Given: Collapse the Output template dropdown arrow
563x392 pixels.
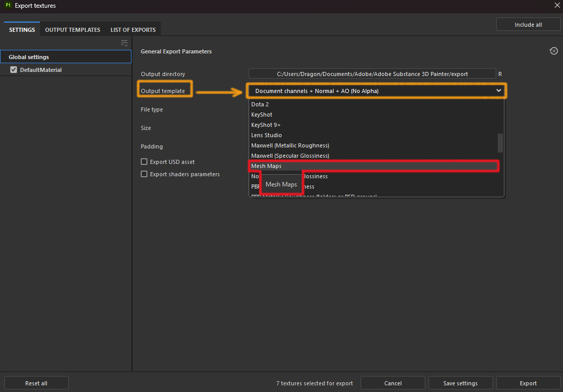Looking at the screenshot, I should coord(498,91).
